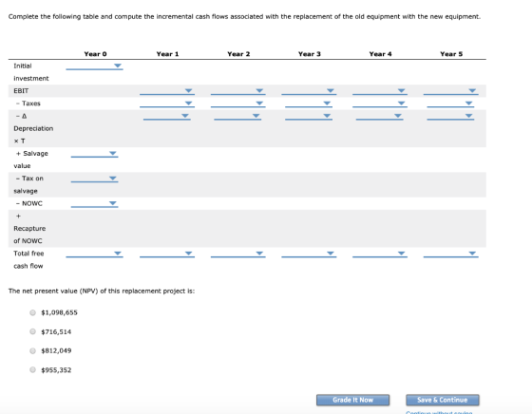Screen dimensions: 532x414
Task: Open the EBIT Year 1 dropdown
Action: tap(167, 91)
